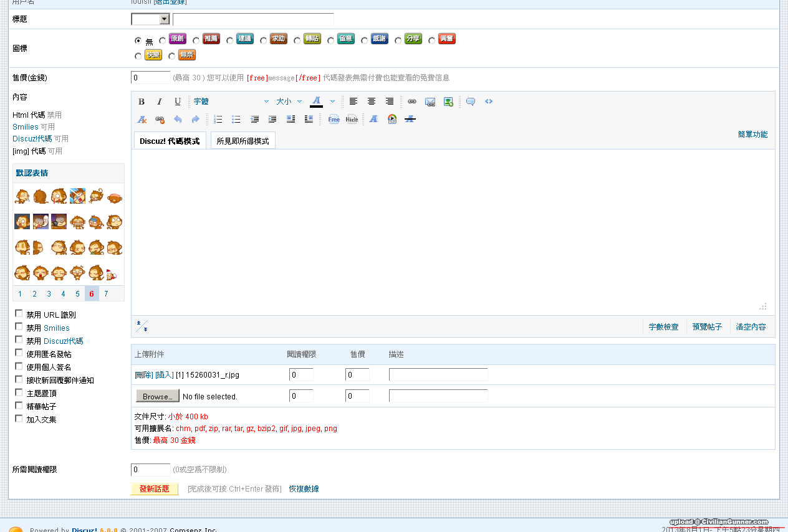The image size is (788, 532).
Task: Select the 原創 icon radio button
Action: [163, 40]
